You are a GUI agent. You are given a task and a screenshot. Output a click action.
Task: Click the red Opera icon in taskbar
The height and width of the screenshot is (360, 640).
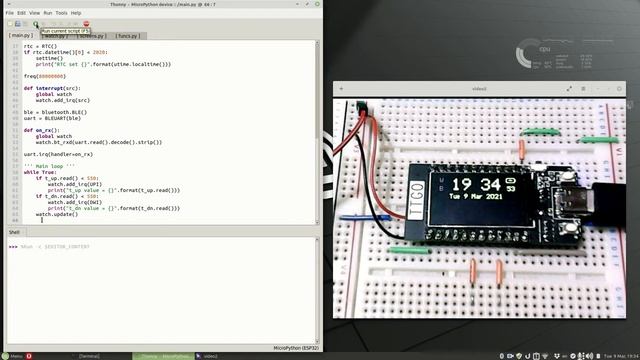click(29, 356)
